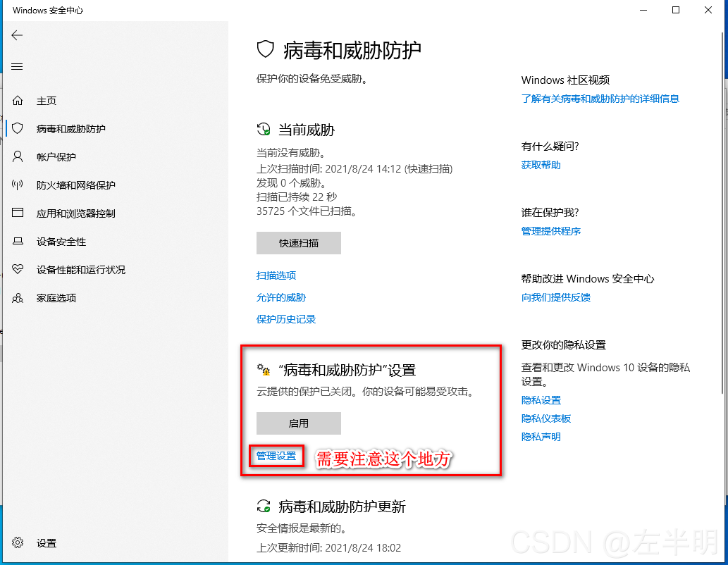The image size is (728, 565).
Task: Click 向我们提供反馈 link
Action: pyautogui.click(x=556, y=297)
